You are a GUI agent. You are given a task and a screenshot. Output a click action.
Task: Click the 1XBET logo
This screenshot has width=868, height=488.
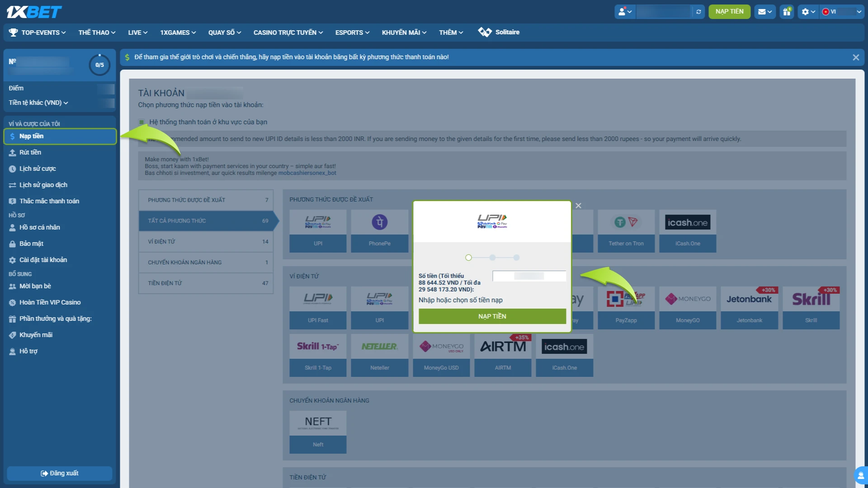click(34, 12)
